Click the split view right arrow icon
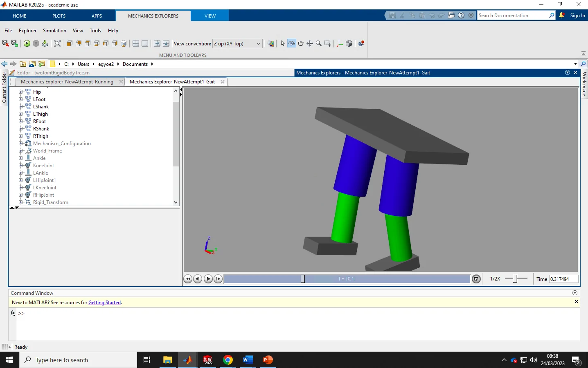This screenshot has width=588, height=368. [157, 43]
